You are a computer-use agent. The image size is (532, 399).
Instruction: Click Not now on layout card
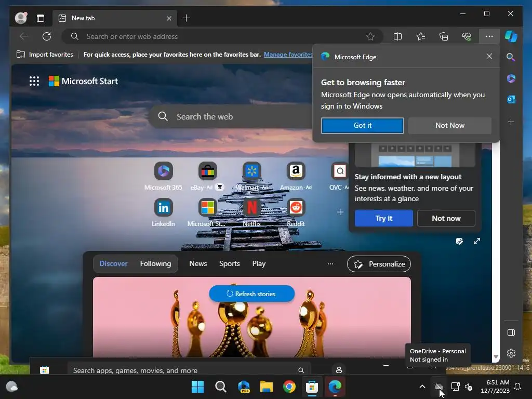(446, 218)
